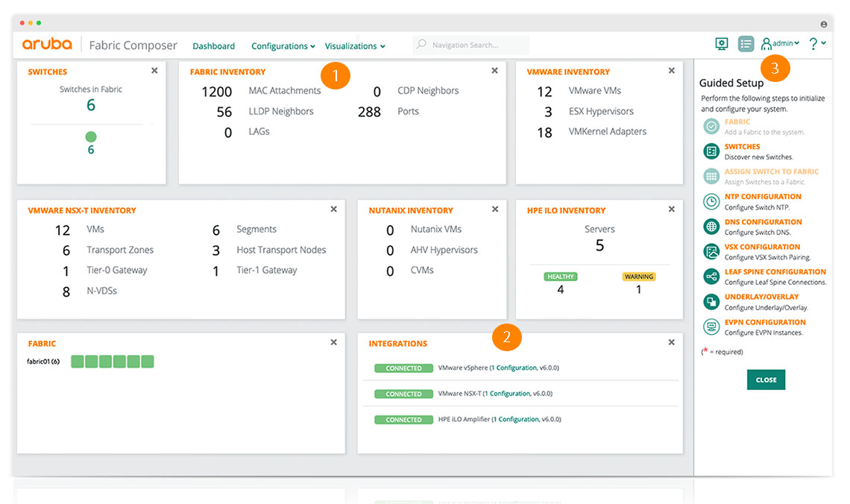Click the green switch status dot
Screen dimensions: 850x504
[91, 136]
